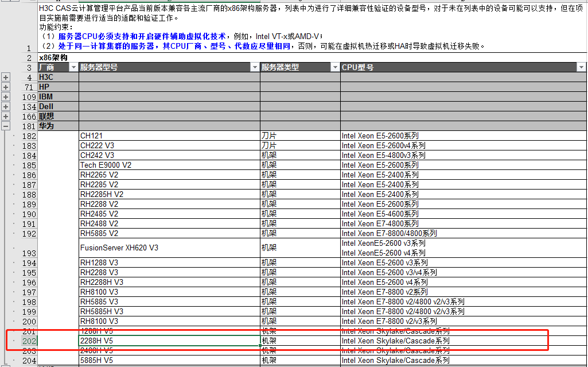This screenshot has width=588, height=367.
Task: Expand the IBM group outline
Action: (x=6, y=97)
